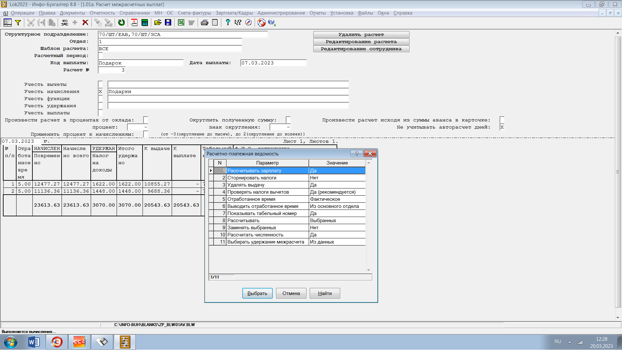The width and height of the screenshot is (622, 364).
Task: Click the globe internet icon in toolbar
Action: coord(272,22)
